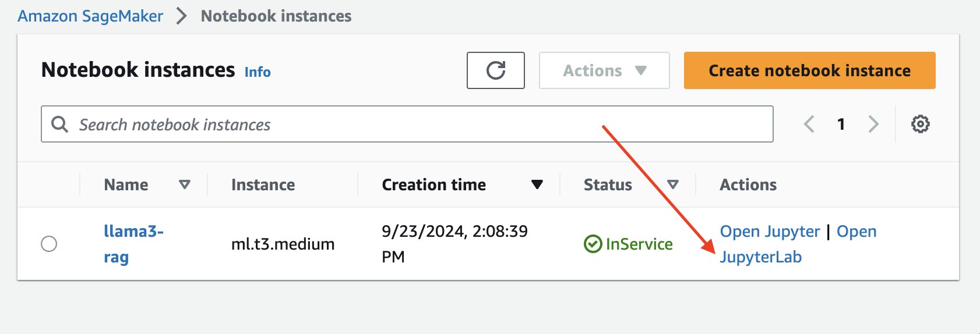The width and height of the screenshot is (980, 334).
Task: Sort by the Creation time arrow
Action: (537, 184)
